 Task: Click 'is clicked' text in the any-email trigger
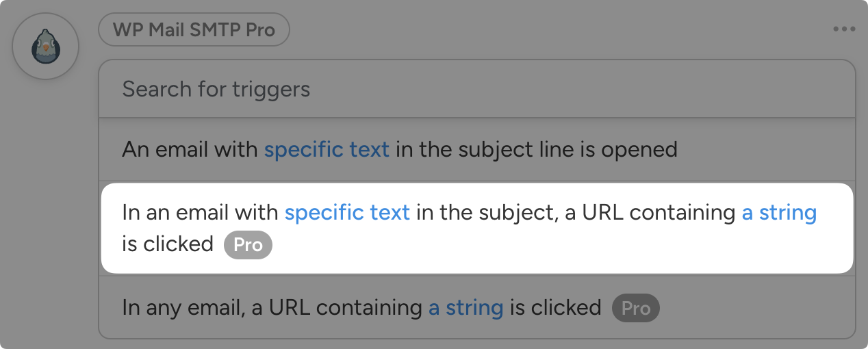(555, 308)
